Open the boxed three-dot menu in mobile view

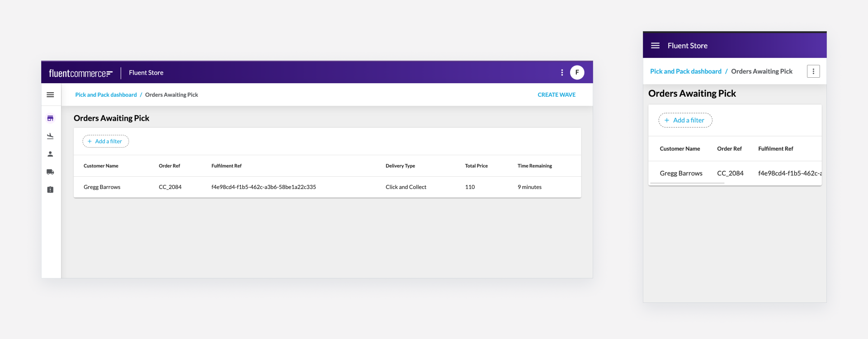click(813, 71)
